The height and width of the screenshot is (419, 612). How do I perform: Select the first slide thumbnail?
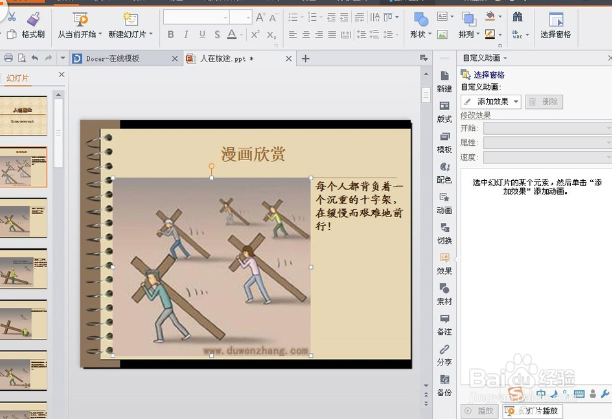[x=23, y=116]
